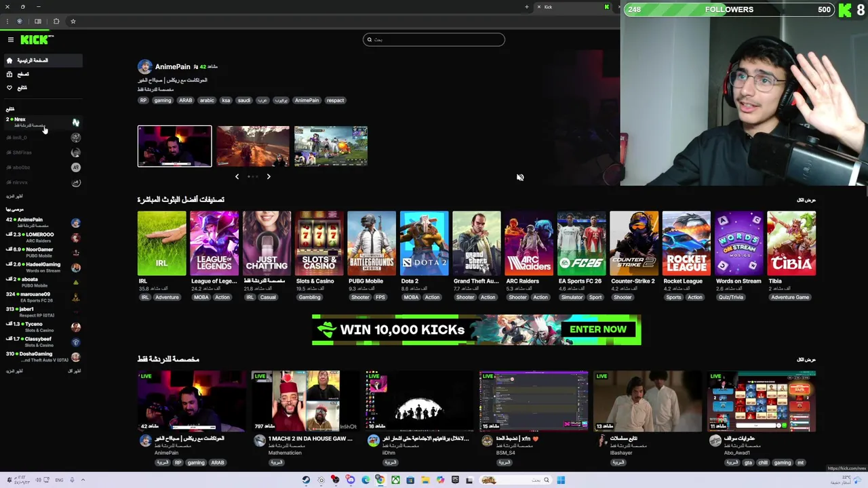
Task: Open Classybeef recommended channel
Action: [x=42, y=342]
